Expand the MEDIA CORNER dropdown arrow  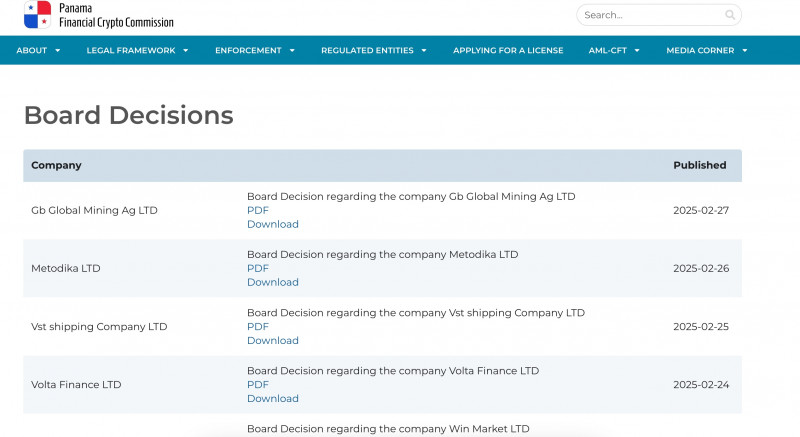pyautogui.click(x=745, y=50)
